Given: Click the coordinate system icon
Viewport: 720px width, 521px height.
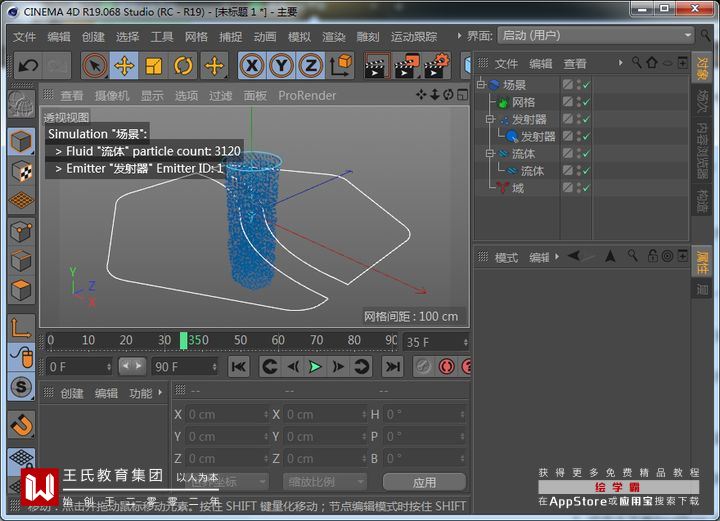Looking at the screenshot, I should [340, 66].
